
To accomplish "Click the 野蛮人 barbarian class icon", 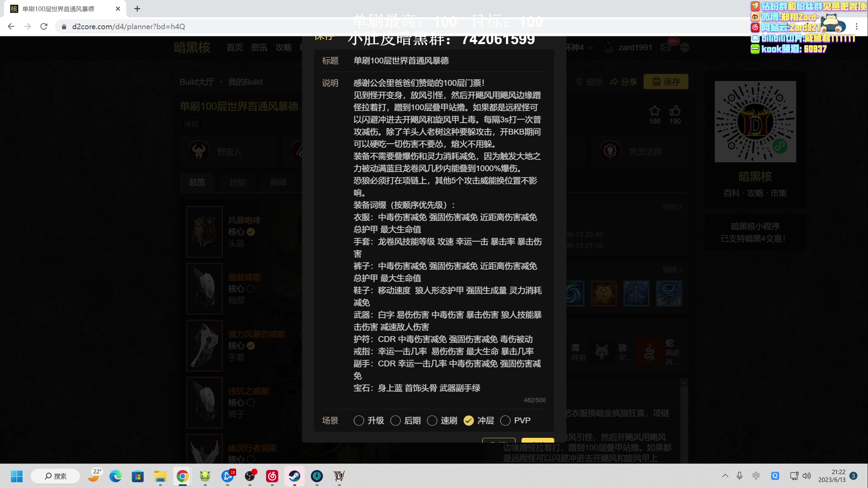I will pos(199,151).
